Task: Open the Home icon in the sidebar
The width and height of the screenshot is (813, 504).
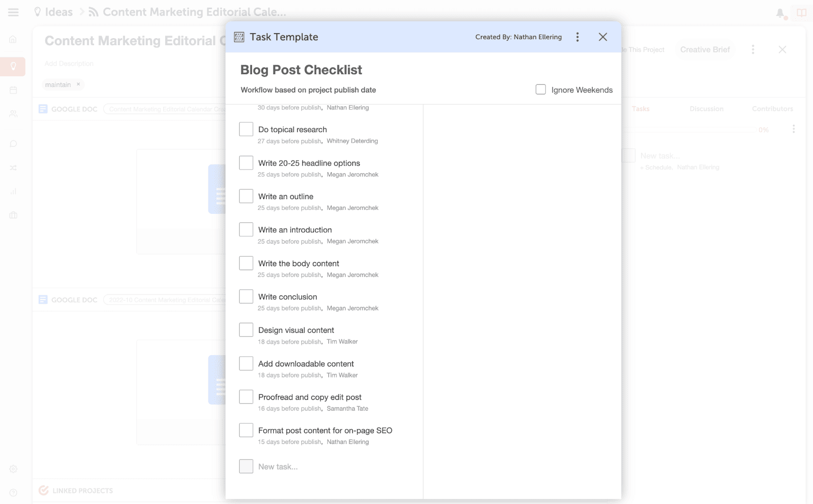Action: 13,39
